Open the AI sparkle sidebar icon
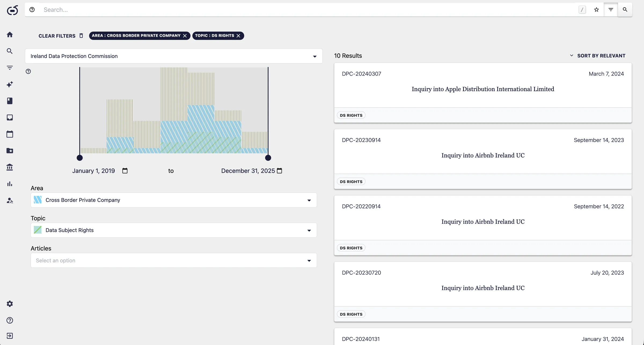 coord(10,84)
